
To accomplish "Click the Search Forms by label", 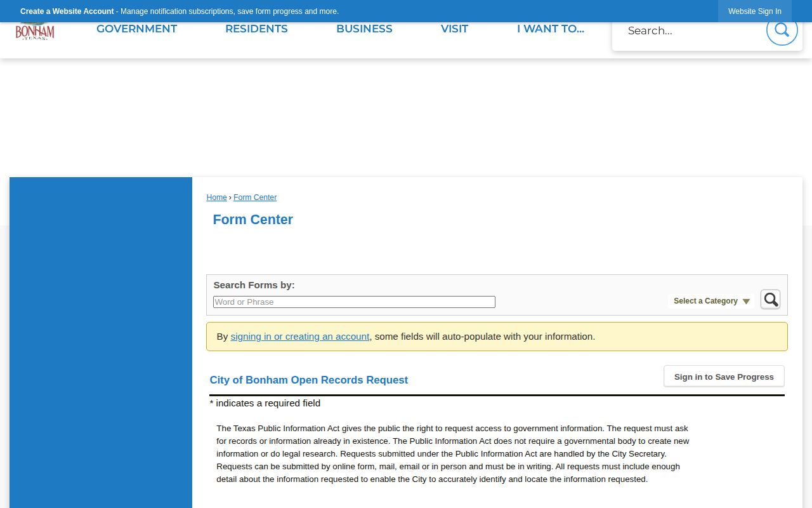I will [254, 285].
